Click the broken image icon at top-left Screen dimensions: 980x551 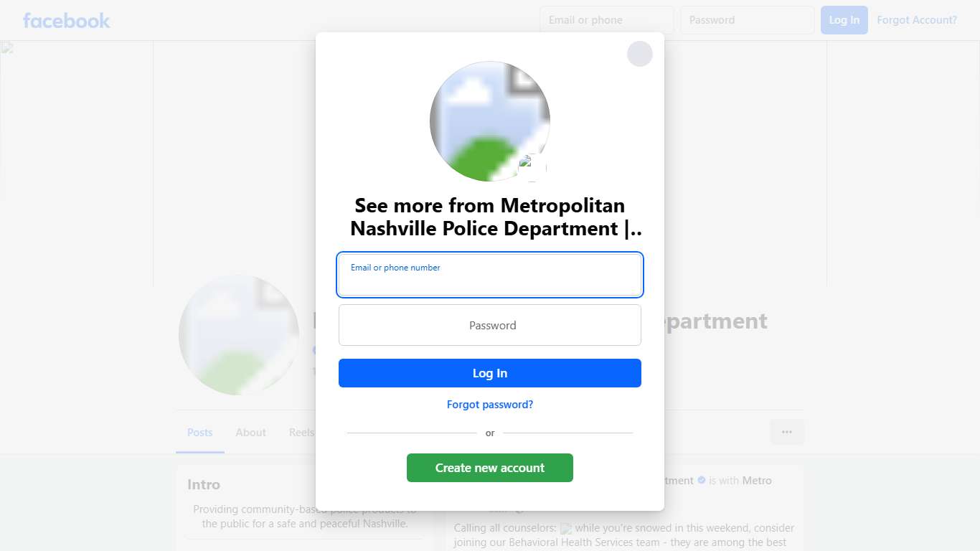tap(7, 48)
